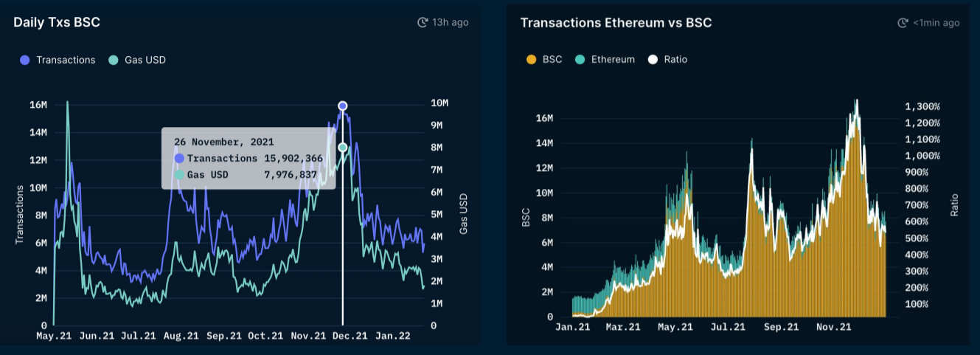Click the tooltip date 26 November, 2021
Image resolution: width=980 pixels, height=355 pixels.
(223, 141)
